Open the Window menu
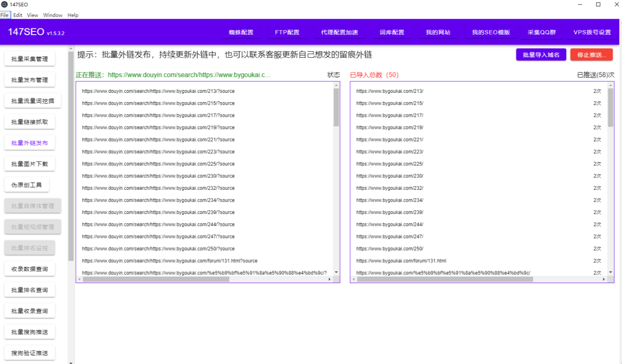622x364 pixels. click(x=53, y=15)
